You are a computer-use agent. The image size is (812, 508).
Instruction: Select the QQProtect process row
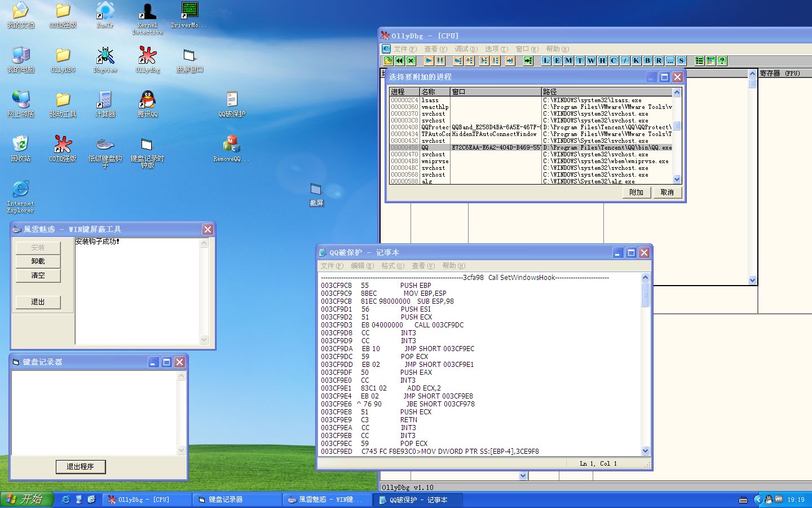point(531,127)
